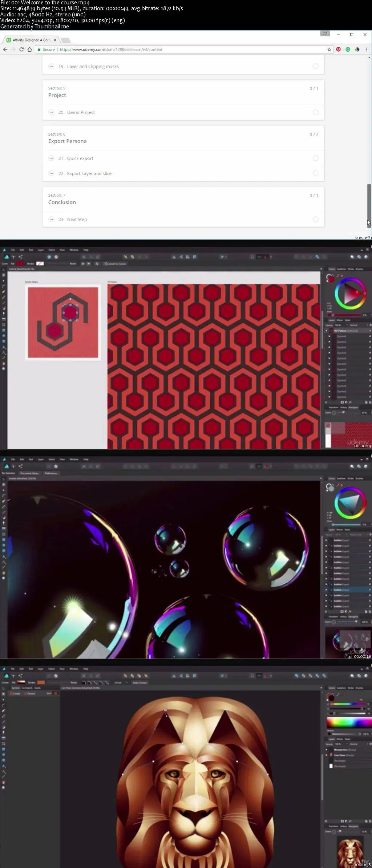The width and height of the screenshot is (372, 868).
Task: Switch to Constraints tab in lion frame
Action: [x=27, y=688]
